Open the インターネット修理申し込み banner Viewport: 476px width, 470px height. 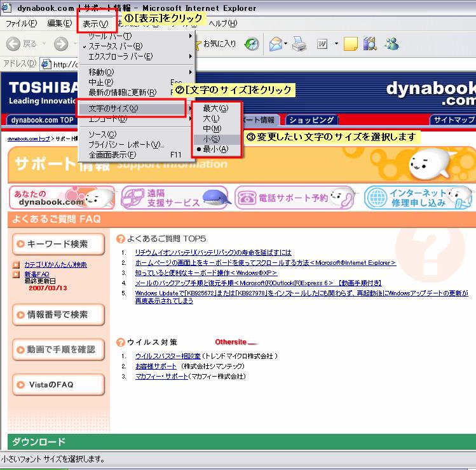tap(419, 198)
